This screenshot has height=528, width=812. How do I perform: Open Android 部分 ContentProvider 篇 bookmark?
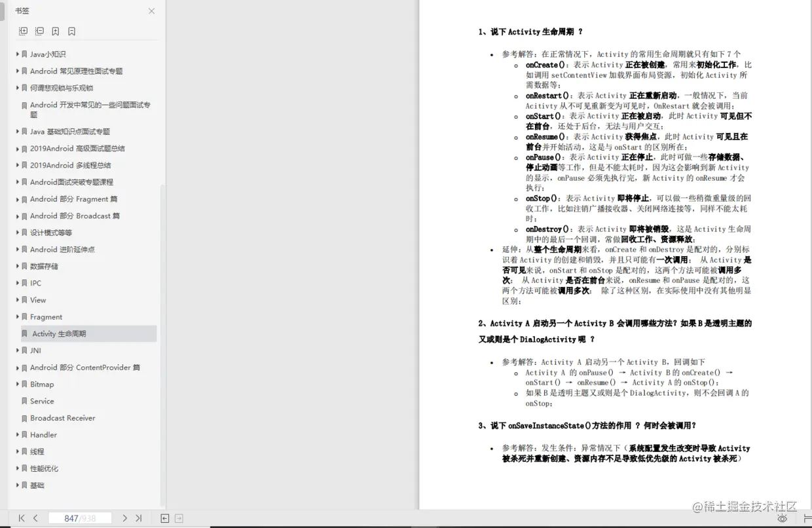coord(85,368)
